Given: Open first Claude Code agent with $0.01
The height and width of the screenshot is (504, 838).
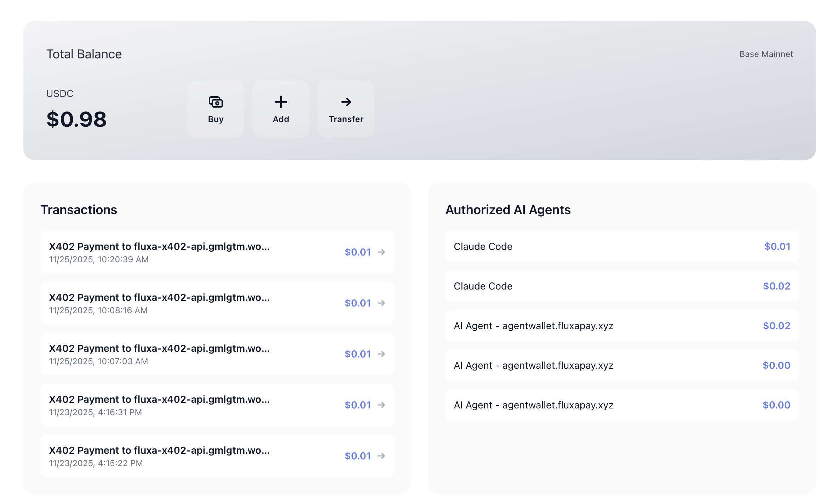Looking at the screenshot, I should click(621, 247).
